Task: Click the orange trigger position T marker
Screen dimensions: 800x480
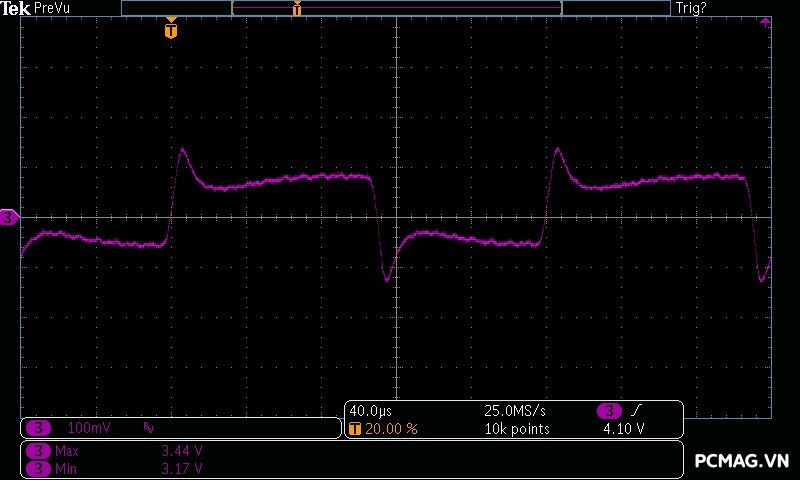Action: tap(171, 31)
